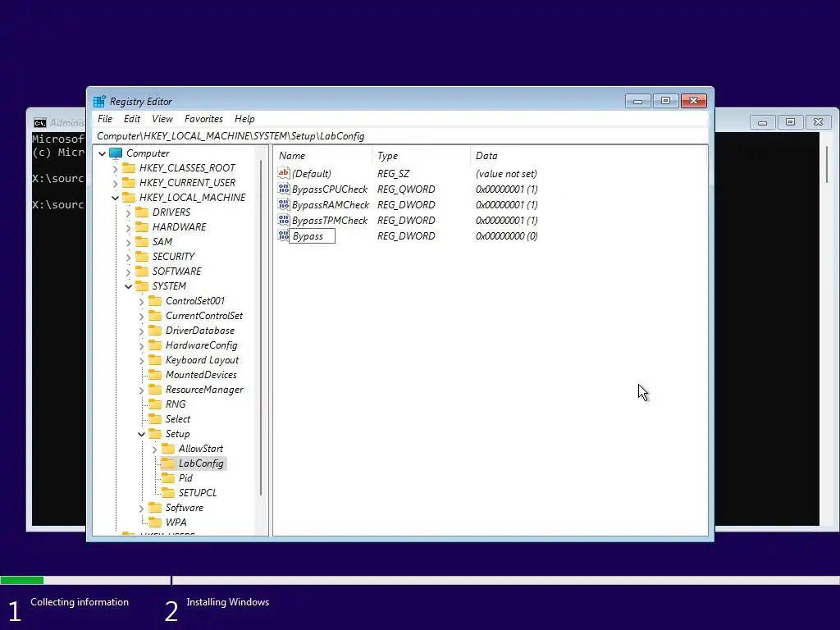This screenshot has height=630, width=840.
Task: Click the Pid folder icon
Action: [168, 478]
